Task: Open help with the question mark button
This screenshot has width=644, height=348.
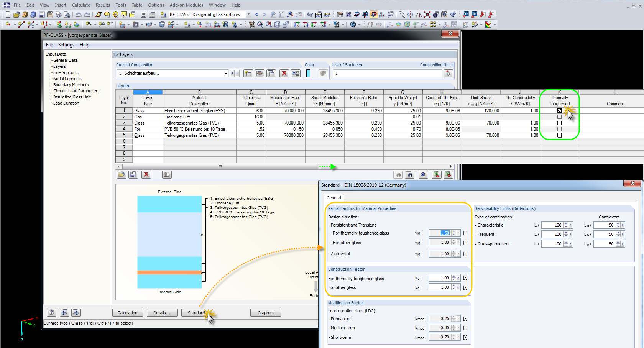Action: click(x=52, y=312)
